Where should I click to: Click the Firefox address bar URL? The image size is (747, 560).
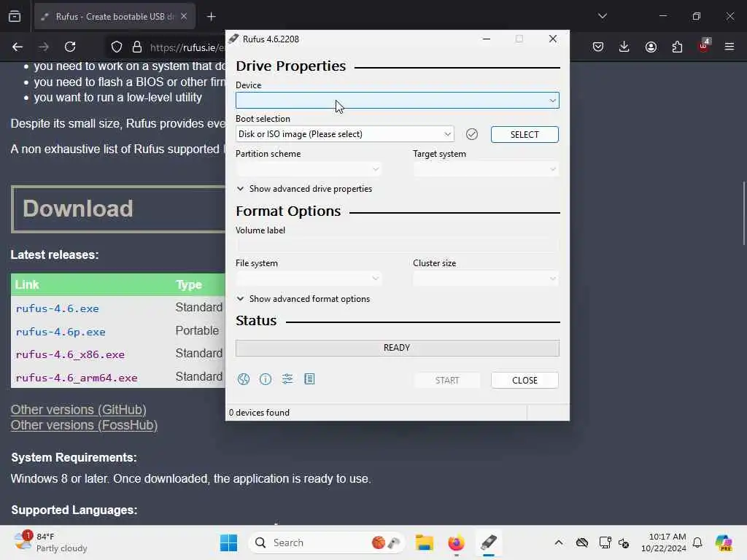(187, 47)
